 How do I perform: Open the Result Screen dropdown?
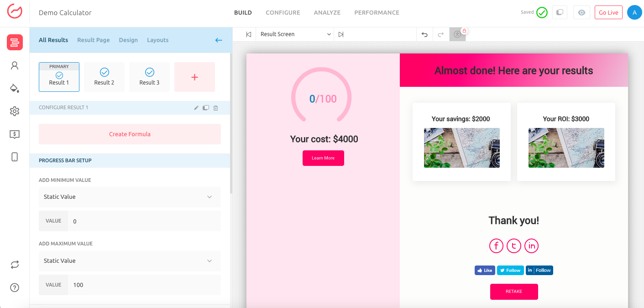pos(295,34)
